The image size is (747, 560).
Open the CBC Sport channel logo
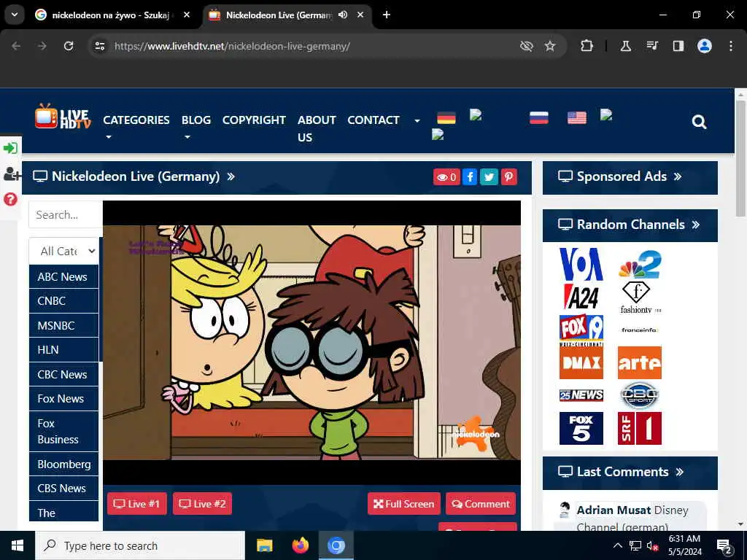[639, 395]
